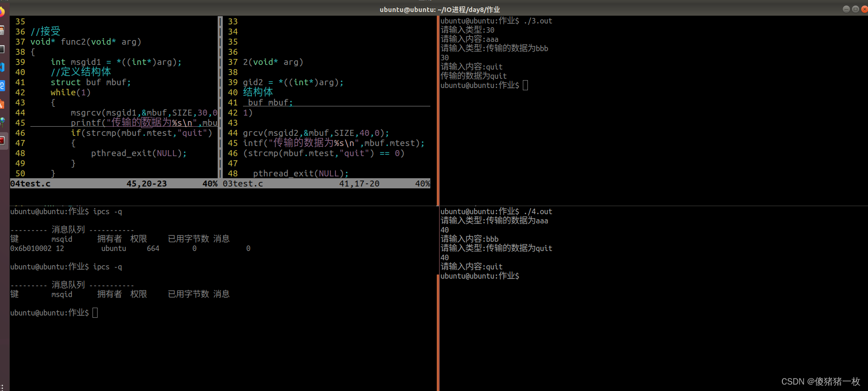868x391 pixels.
Task: Click the '04test.c' file name in status line
Action: [x=30, y=184]
